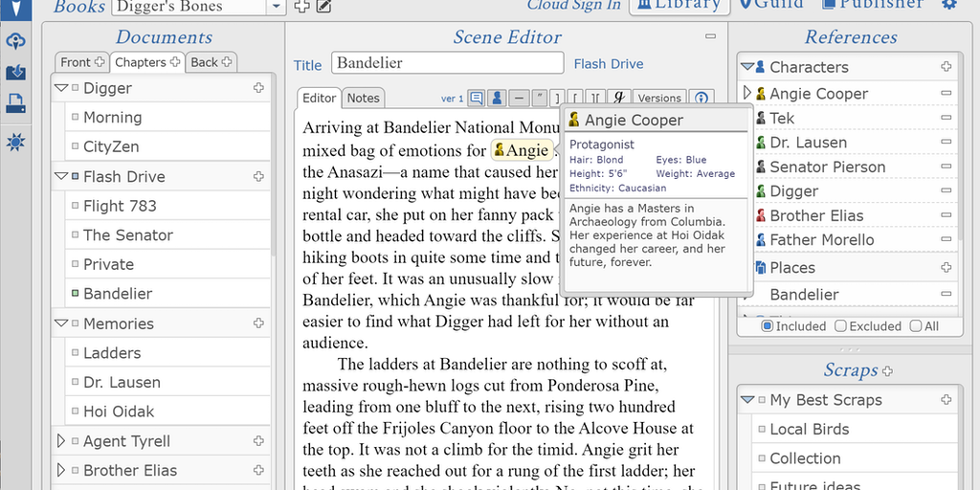Switch to the Notes tab
This screenshot has width=980, height=490.
[x=363, y=98]
